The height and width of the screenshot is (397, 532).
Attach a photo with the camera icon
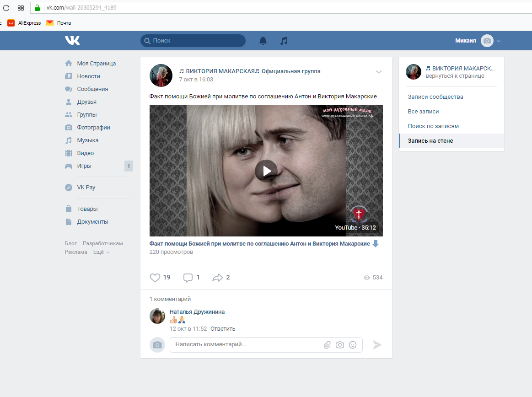339,345
